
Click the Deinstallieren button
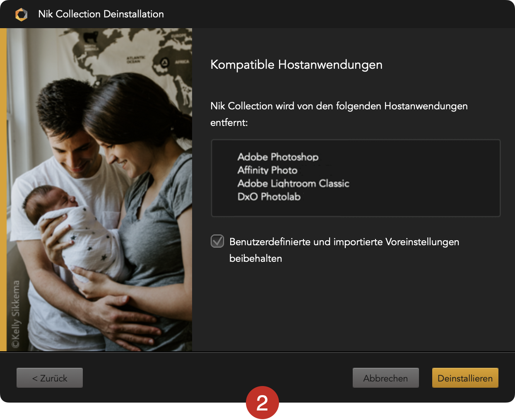coord(465,378)
